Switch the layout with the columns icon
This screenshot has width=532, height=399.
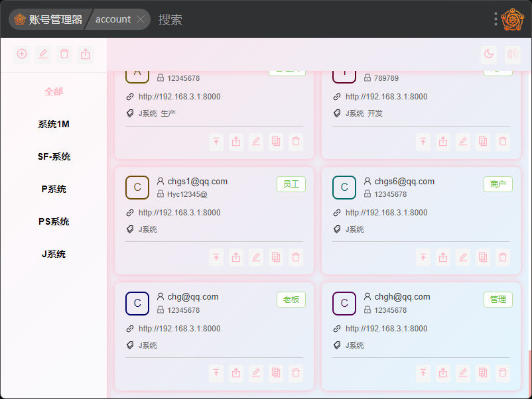click(513, 54)
